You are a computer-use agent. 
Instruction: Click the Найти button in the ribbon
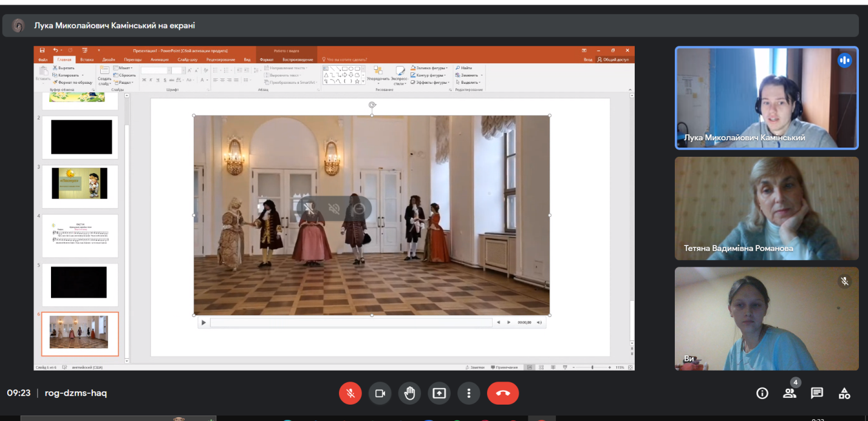pos(466,68)
